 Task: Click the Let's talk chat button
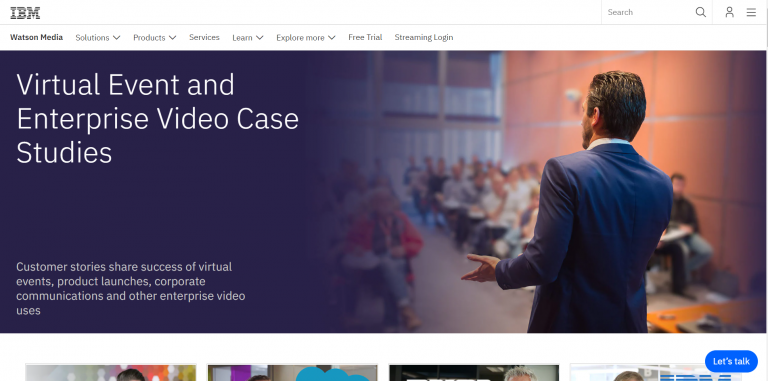click(x=731, y=361)
